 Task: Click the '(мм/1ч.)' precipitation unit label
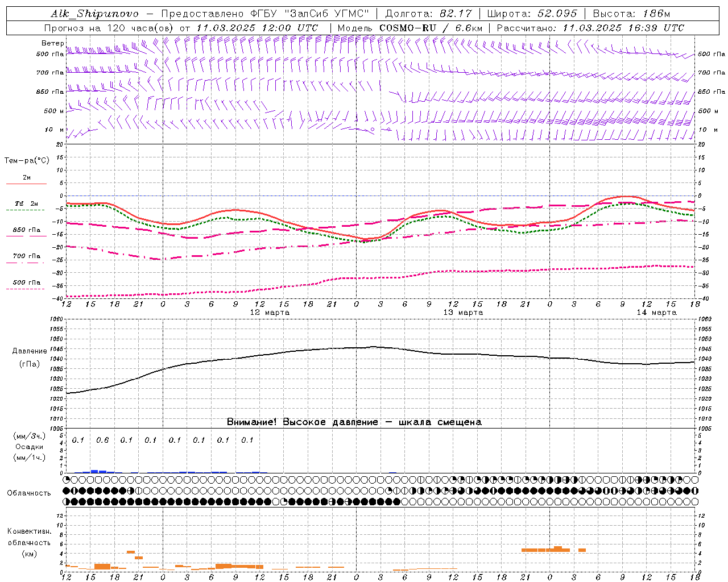30,458
